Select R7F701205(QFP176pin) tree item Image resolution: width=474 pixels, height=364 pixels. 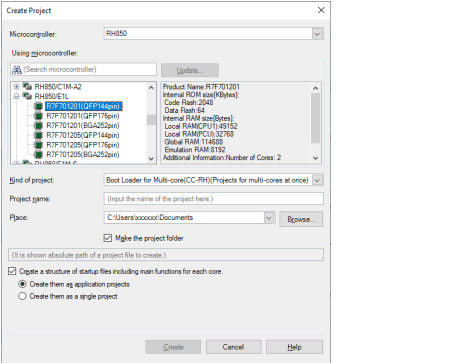83,145
